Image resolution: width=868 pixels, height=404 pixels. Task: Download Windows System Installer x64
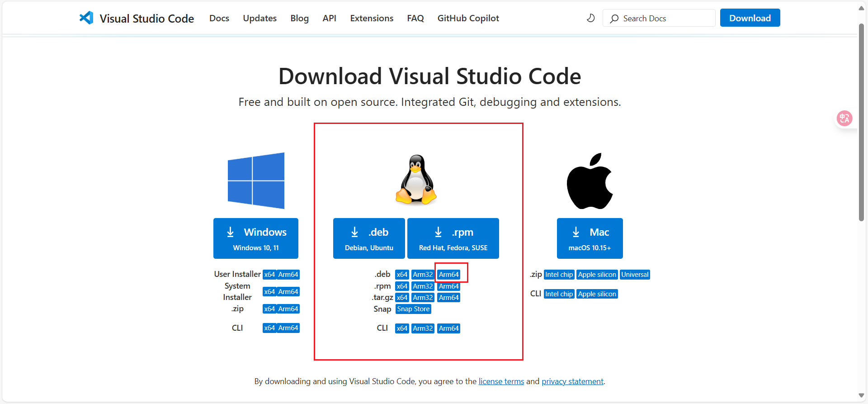(x=269, y=292)
